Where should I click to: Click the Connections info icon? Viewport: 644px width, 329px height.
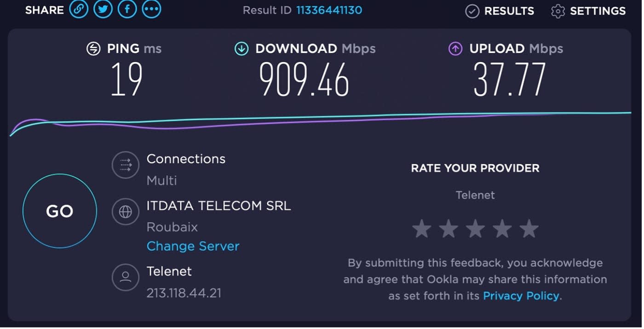[125, 165]
